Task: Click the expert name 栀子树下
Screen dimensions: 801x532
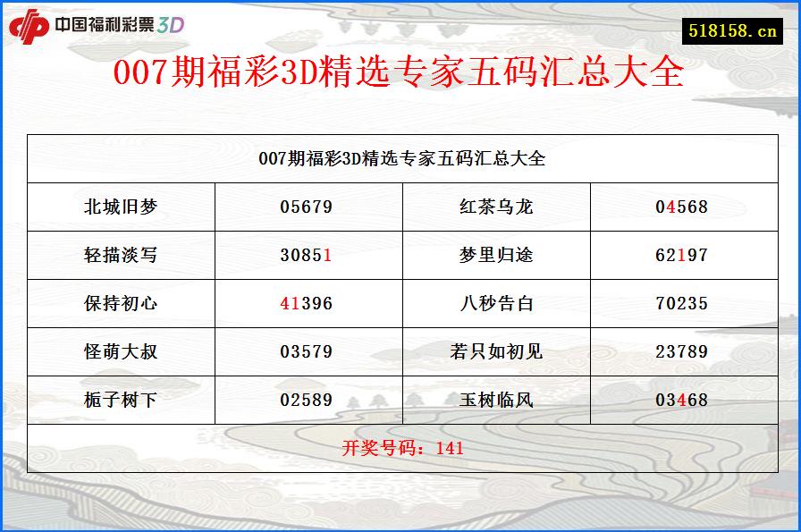Action: [121, 400]
